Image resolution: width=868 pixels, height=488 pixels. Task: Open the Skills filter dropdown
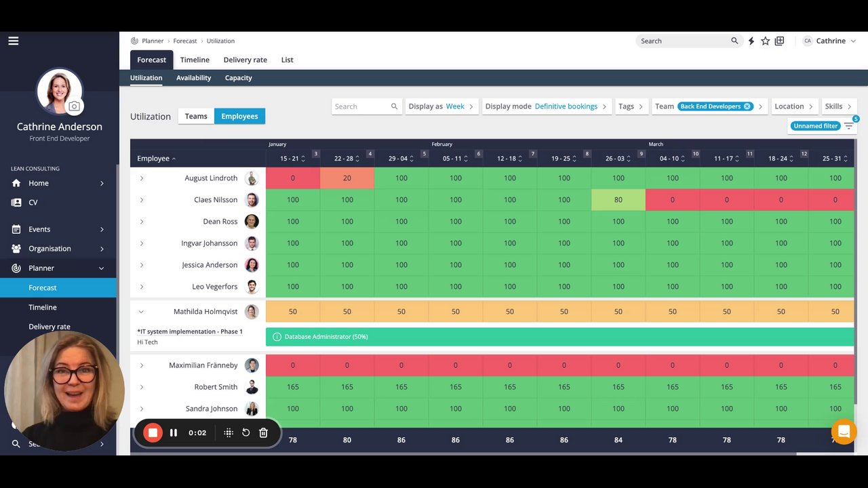[839, 106]
